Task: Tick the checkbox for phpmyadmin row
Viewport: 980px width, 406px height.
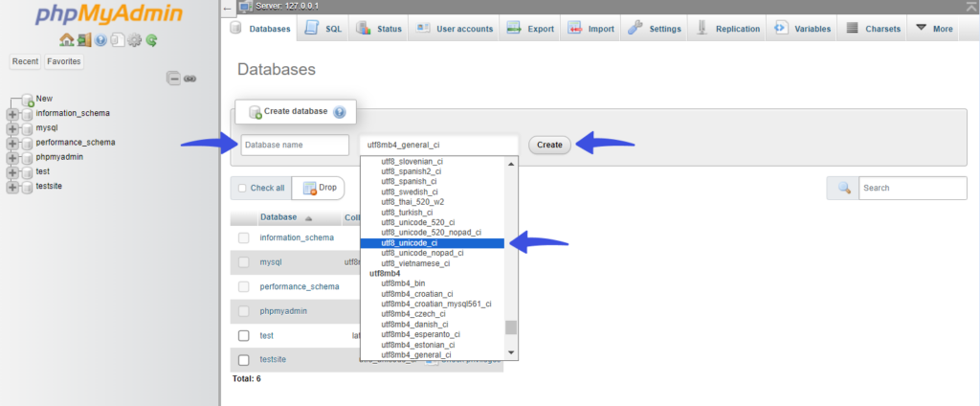Action: (x=244, y=311)
